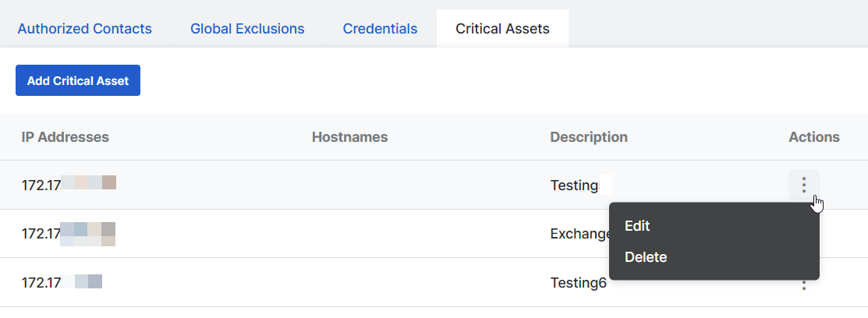Click the Testing description in the first row
This screenshot has height=318, width=868.
pos(575,185)
